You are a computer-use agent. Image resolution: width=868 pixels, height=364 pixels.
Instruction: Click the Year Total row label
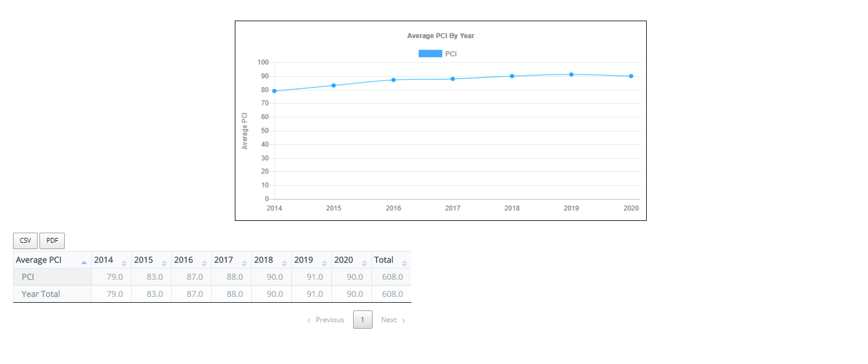41,294
